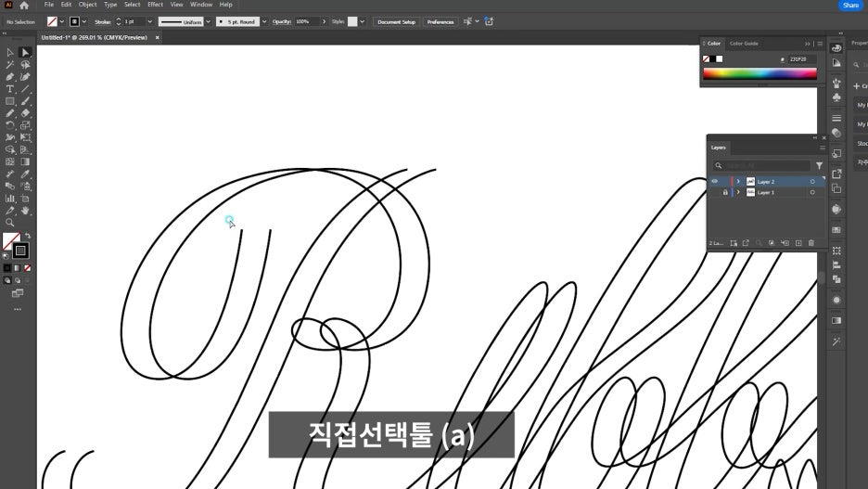Image resolution: width=868 pixels, height=489 pixels.
Task: Select the Width tool
Action: point(10,137)
